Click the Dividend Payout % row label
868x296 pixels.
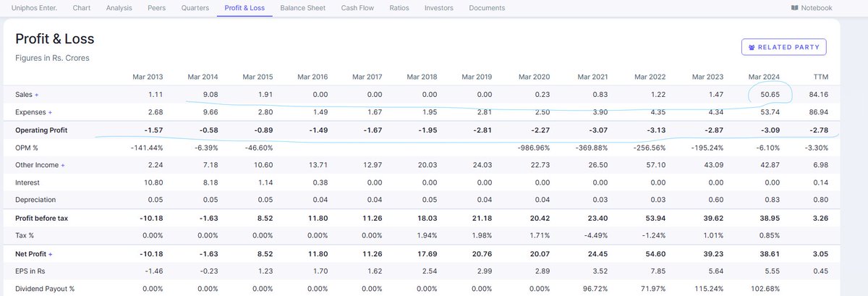[45, 289]
